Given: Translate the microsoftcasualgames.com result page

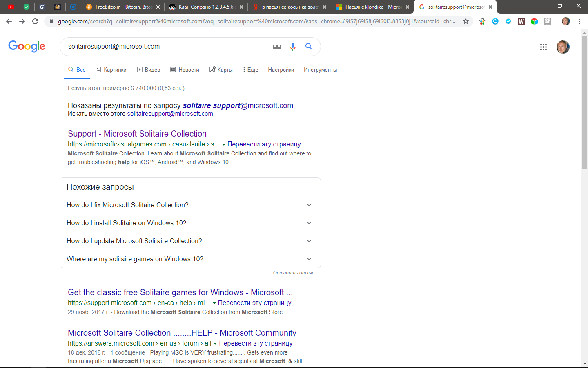Looking at the screenshot, I should click(x=264, y=144).
